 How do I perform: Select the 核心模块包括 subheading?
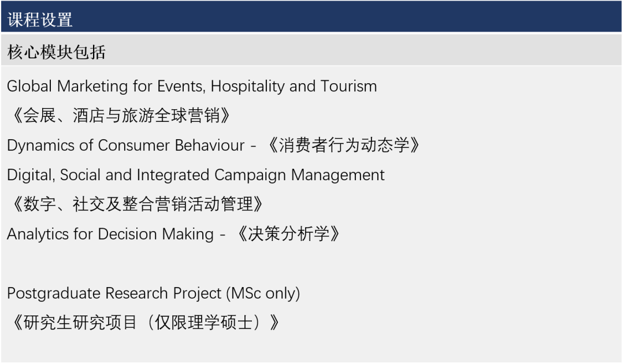[x=57, y=53]
